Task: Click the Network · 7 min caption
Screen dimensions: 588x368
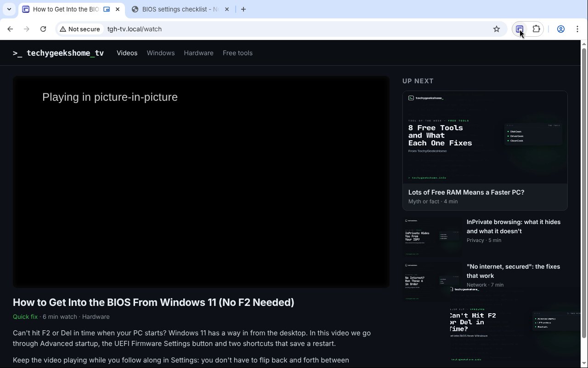Action: (x=485, y=285)
